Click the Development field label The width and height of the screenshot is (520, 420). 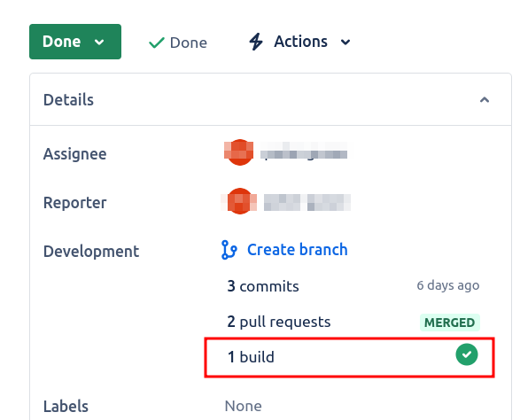click(x=91, y=252)
